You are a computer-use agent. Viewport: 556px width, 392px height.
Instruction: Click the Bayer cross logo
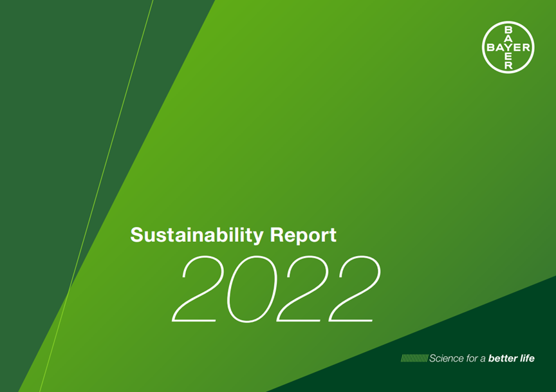508,47
